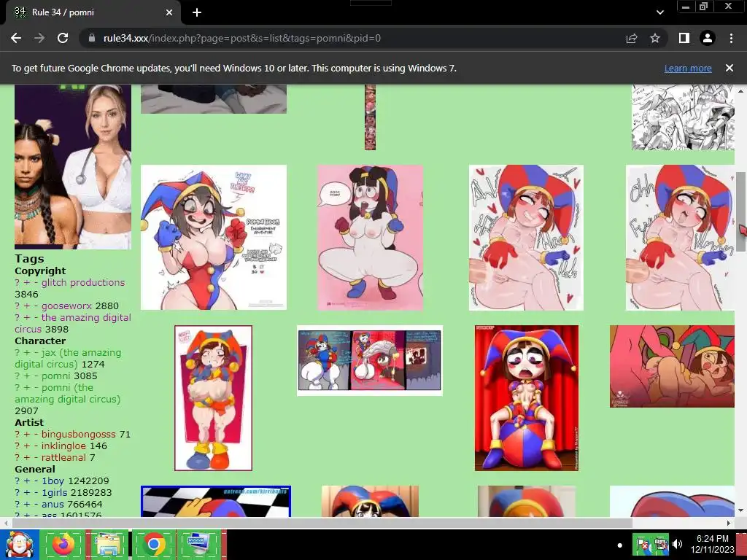Viewport: 747px width, 560px height.
Task: Open the inklingloe artist tag
Action: (64, 446)
